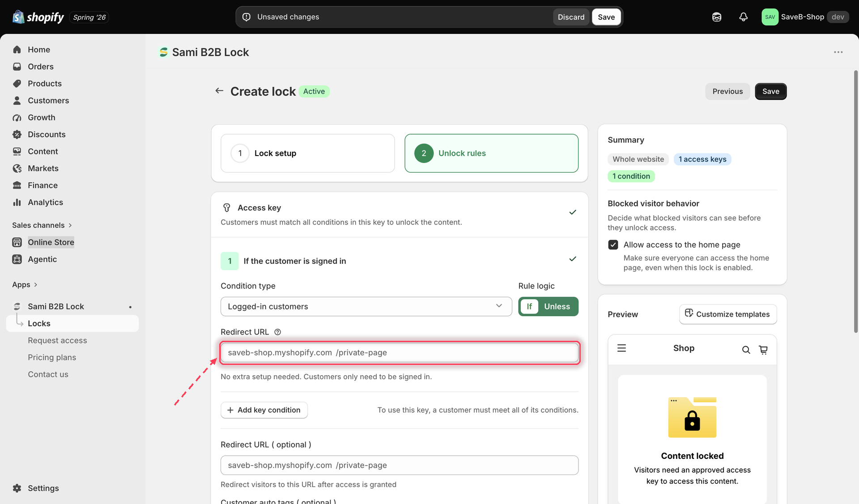Viewport: 859px width, 504px height.
Task: Select the Unlock rules step
Action: coord(491,153)
